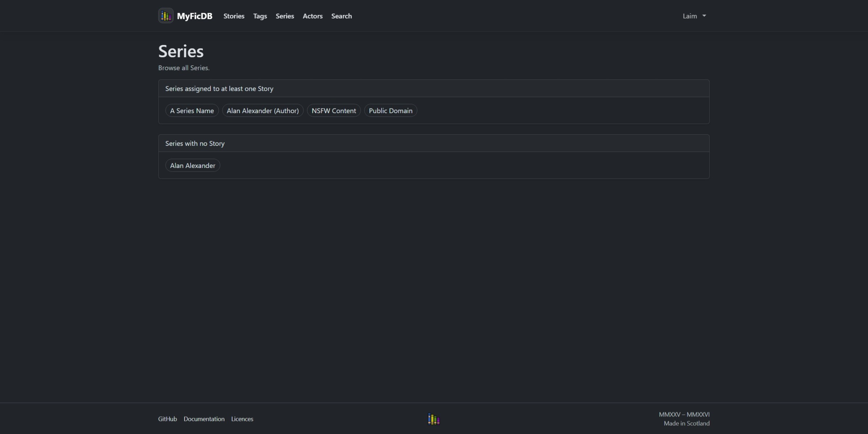Select the Series nav link

click(285, 16)
